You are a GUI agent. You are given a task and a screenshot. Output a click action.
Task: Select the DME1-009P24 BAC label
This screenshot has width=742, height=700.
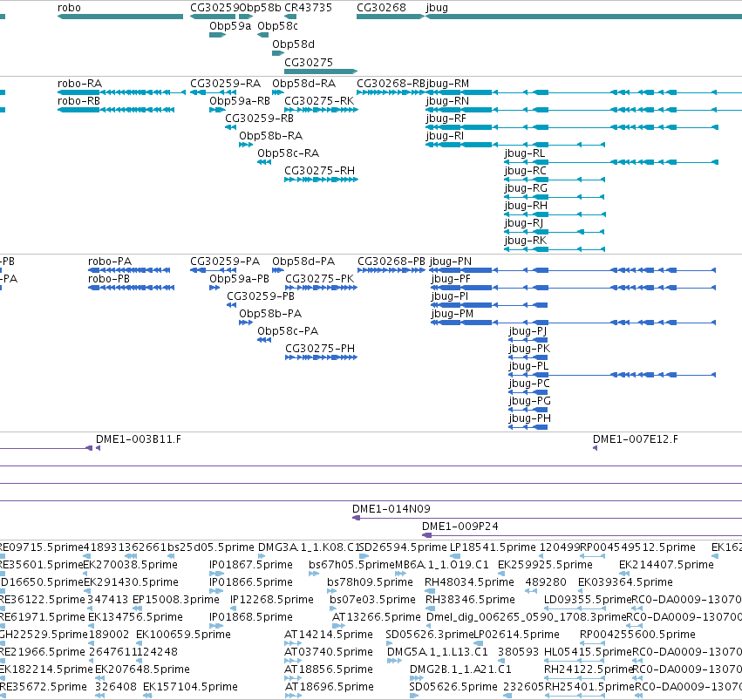click(x=460, y=527)
